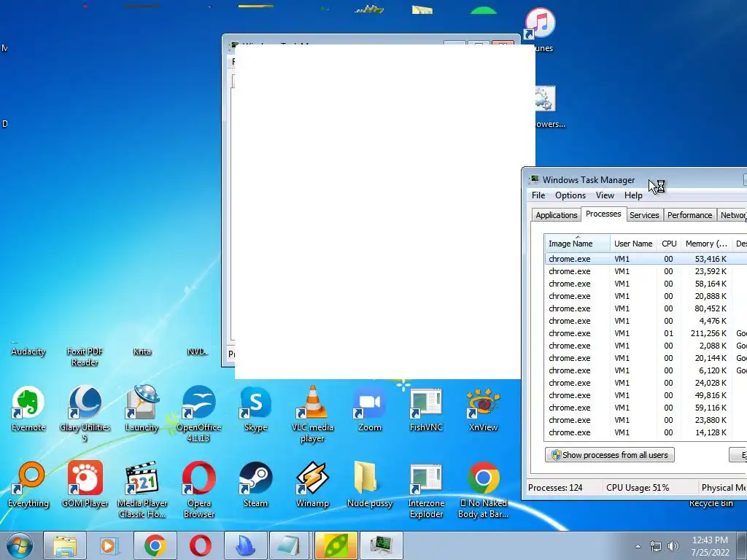Switch to the Services tab
Viewport: 747px width, 560px height.
[x=644, y=215]
